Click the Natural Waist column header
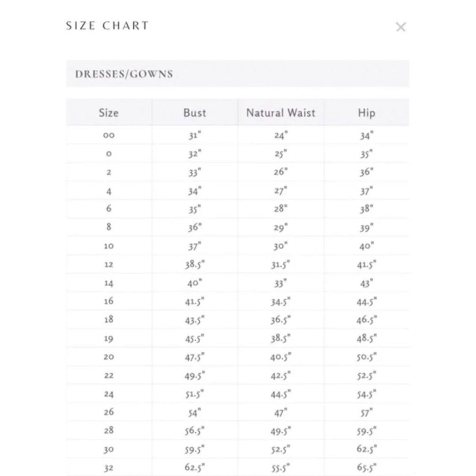This screenshot has width=476, height=476. click(x=281, y=113)
